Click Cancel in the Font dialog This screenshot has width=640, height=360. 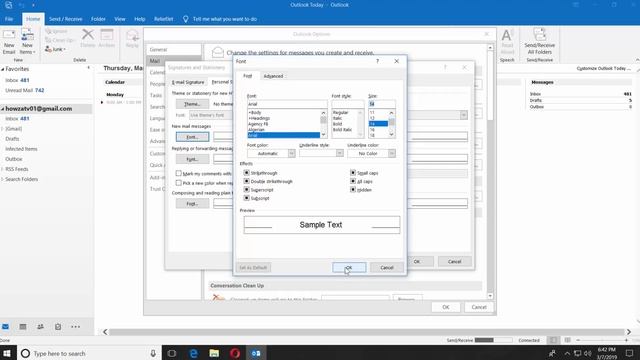[387, 267]
